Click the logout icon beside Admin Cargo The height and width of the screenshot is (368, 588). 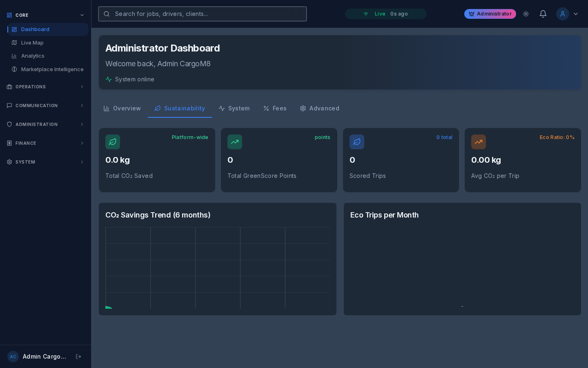pos(78,357)
